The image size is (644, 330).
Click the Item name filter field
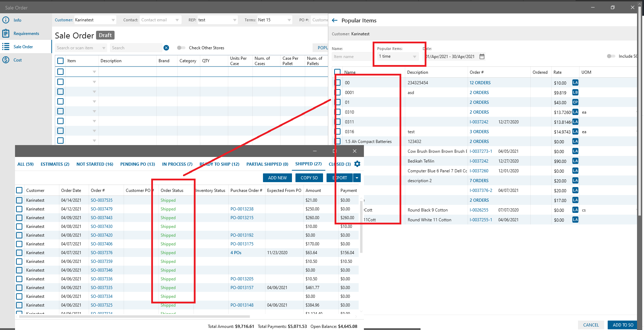pyautogui.click(x=352, y=56)
